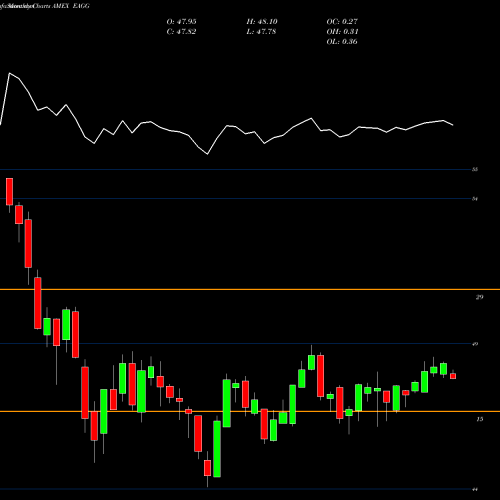
Task: Click the 'OC: 0.27' value
Action: pos(342,22)
